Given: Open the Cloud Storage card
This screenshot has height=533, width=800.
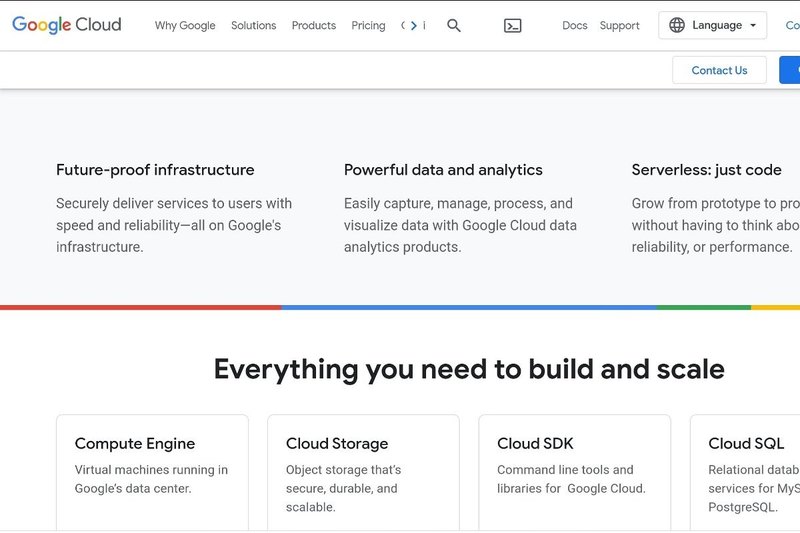Looking at the screenshot, I should coord(363,472).
